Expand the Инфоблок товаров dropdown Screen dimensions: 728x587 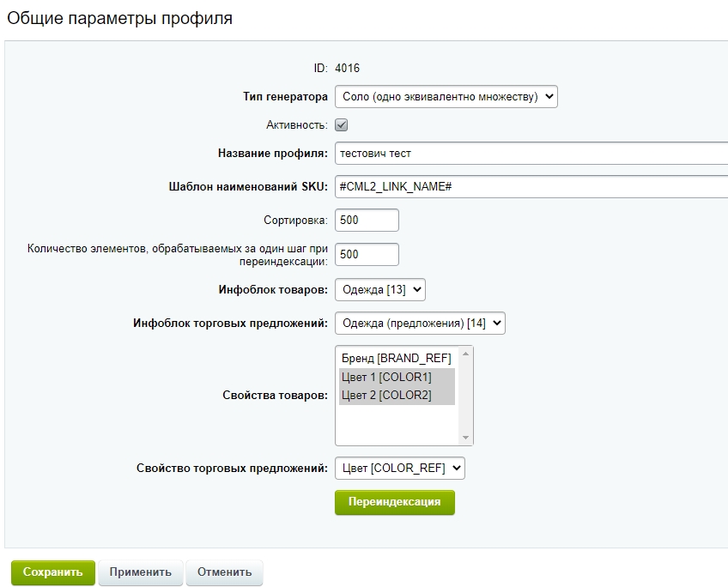(x=379, y=290)
